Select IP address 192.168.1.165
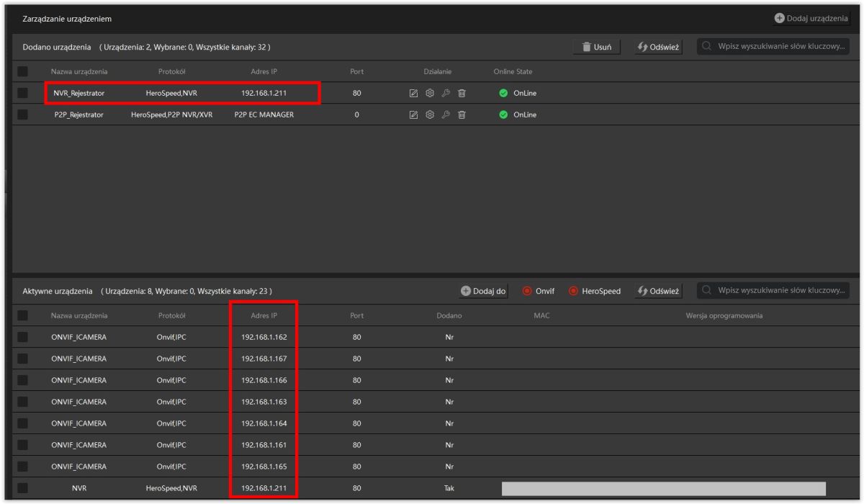Viewport: 864px width, 504px height. pyautogui.click(x=264, y=467)
